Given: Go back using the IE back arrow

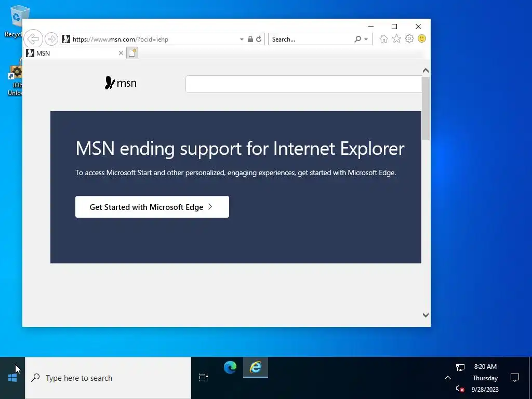Looking at the screenshot, I should [x=33, y=38].
